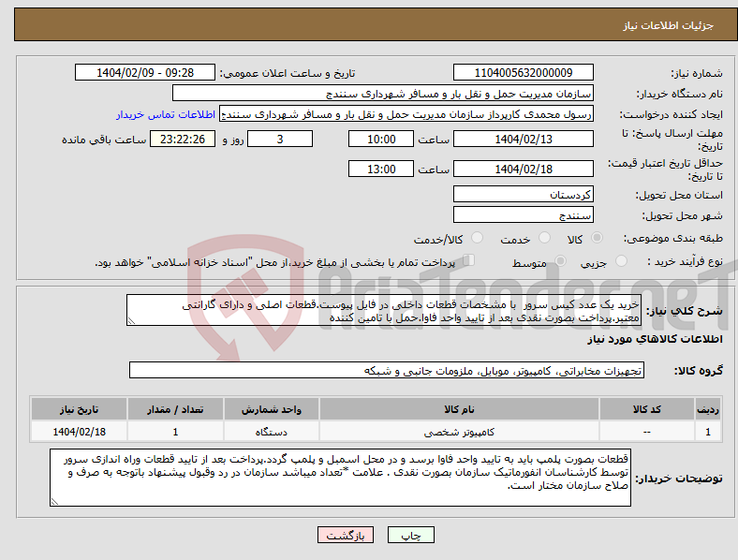The width and height of the screenshot is (738, 560).
Task: Click the request creator field رسول محمدی
Action: pos(406,114)
